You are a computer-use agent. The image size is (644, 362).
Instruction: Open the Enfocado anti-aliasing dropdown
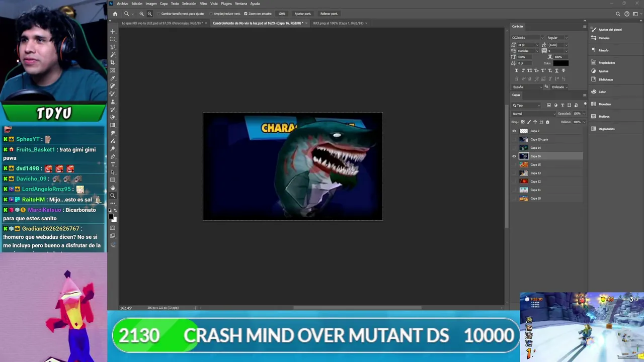tap(560, 87)
